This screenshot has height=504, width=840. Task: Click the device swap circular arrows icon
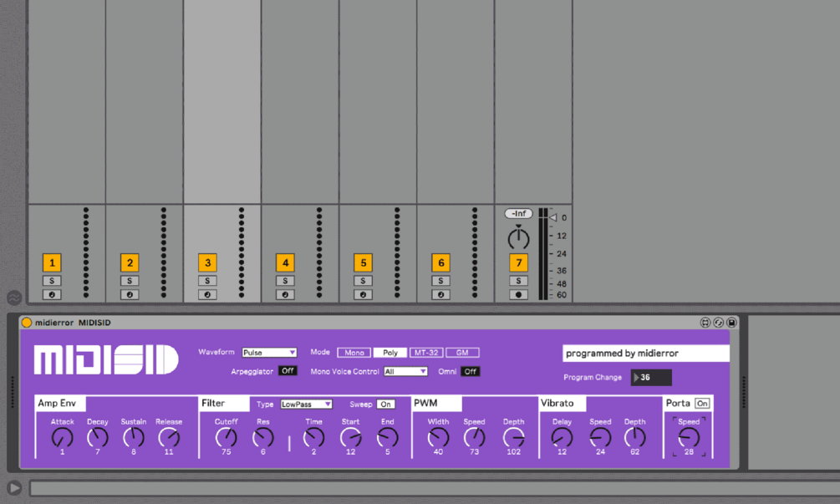[719, 323]
